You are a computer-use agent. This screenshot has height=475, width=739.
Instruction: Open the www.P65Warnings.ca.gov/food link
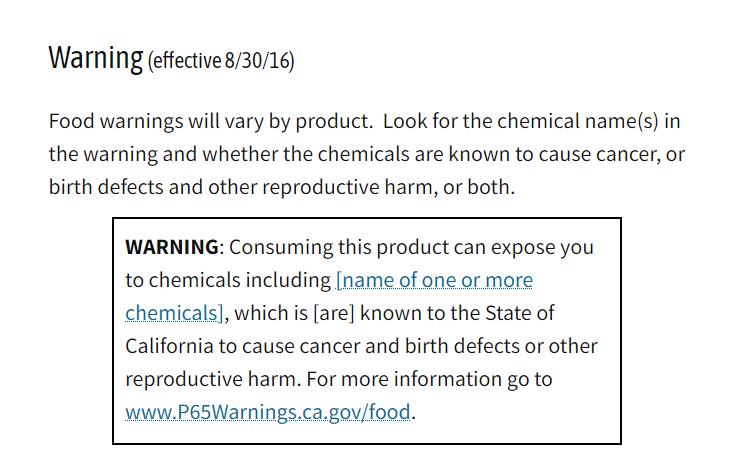click(x=268, y=412)
